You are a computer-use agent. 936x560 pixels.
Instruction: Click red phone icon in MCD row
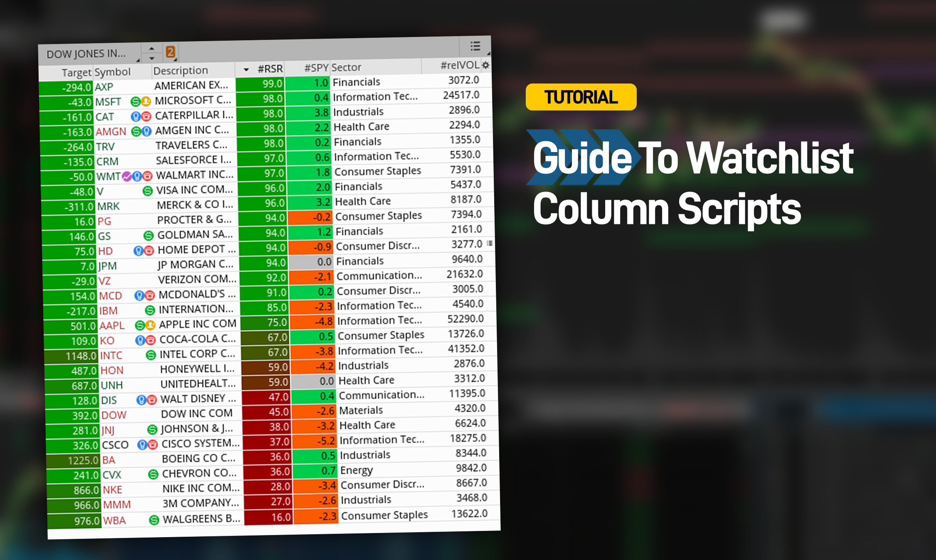pos(150,295)
